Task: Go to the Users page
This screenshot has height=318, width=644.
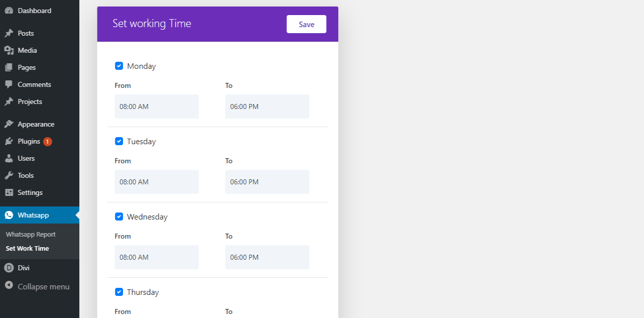Action: coord(26,158)
